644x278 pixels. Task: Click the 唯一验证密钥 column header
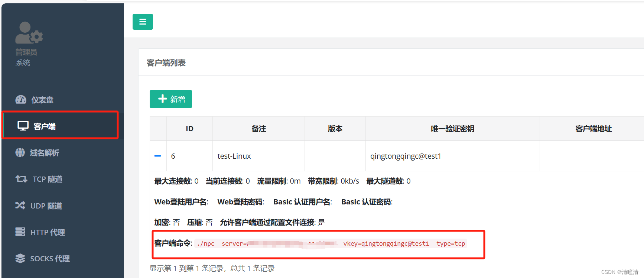452,129
